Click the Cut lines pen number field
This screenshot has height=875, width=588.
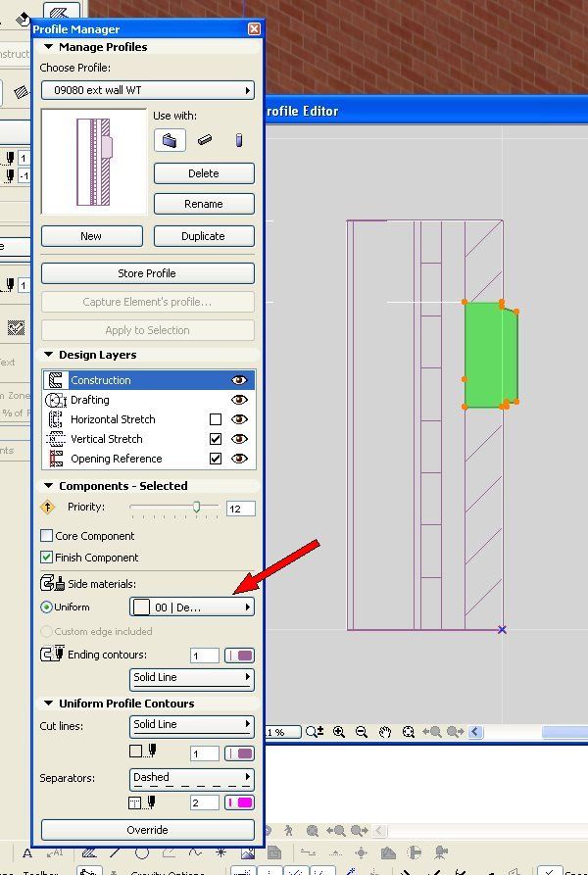tap(204, 753)
